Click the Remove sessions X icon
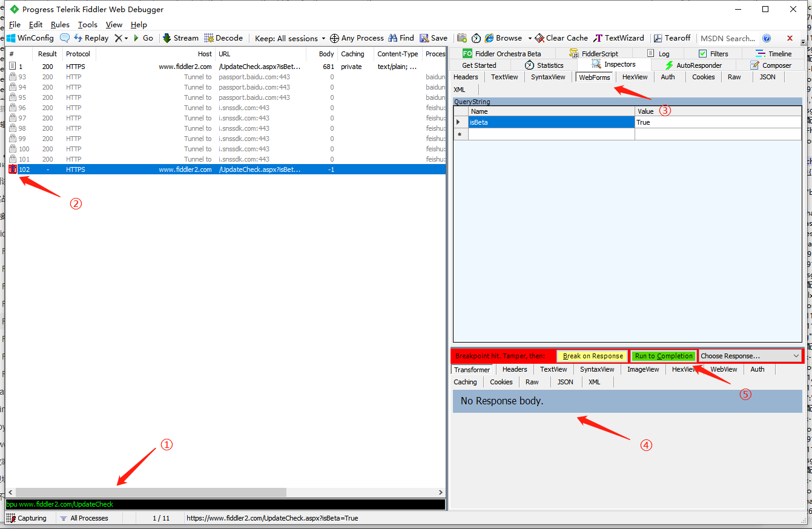The width and height of the screenshot is (812, 529). pos(118,38)
